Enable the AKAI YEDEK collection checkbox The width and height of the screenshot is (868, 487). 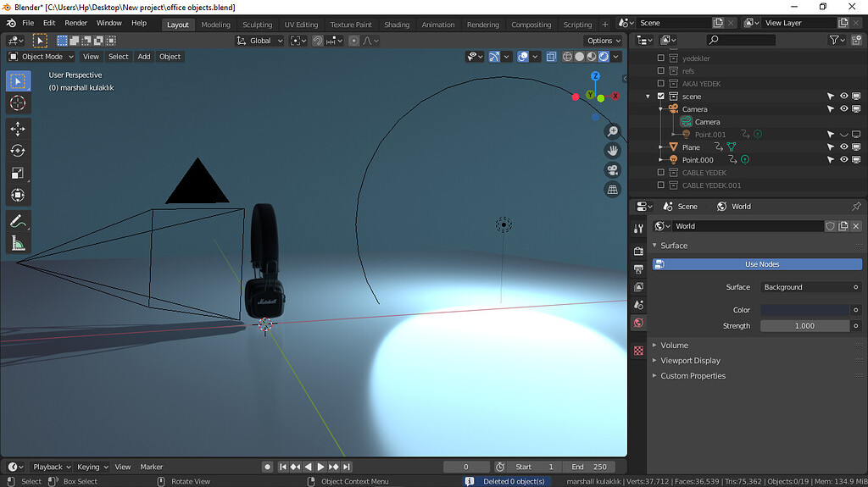coord(660,84)
